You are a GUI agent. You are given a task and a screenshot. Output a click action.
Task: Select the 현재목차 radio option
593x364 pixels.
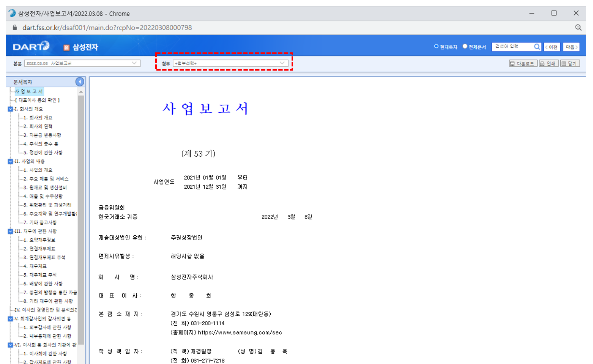coord(436,46)
